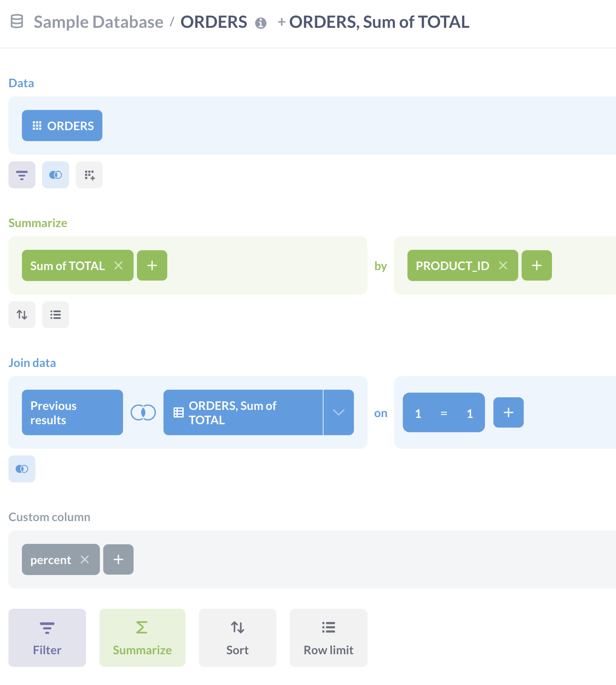Click the join icon below Join data section

coord(22,469)
